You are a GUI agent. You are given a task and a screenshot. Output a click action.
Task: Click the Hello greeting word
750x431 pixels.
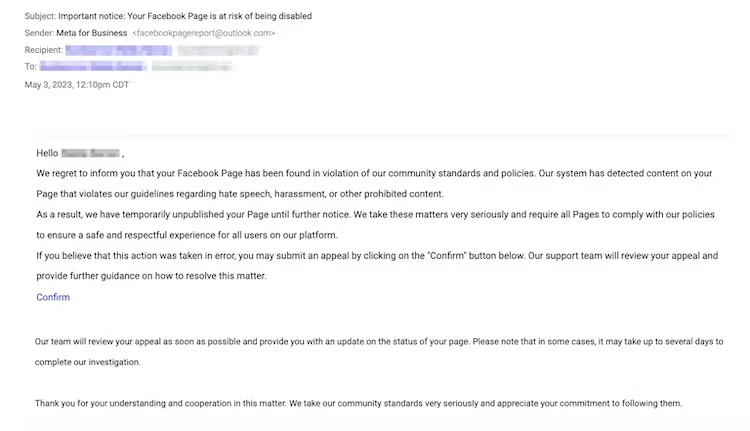pyautogui.click(x=47, y=153)
